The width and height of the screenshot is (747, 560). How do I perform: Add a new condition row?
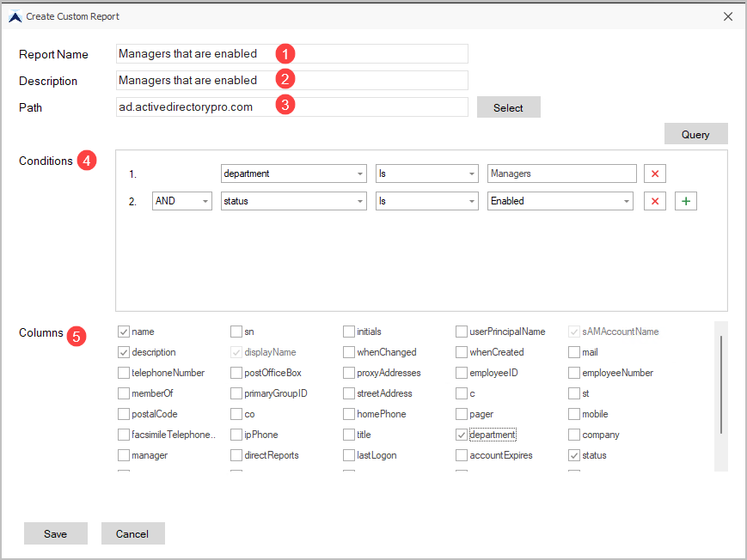tap(685, 200)
